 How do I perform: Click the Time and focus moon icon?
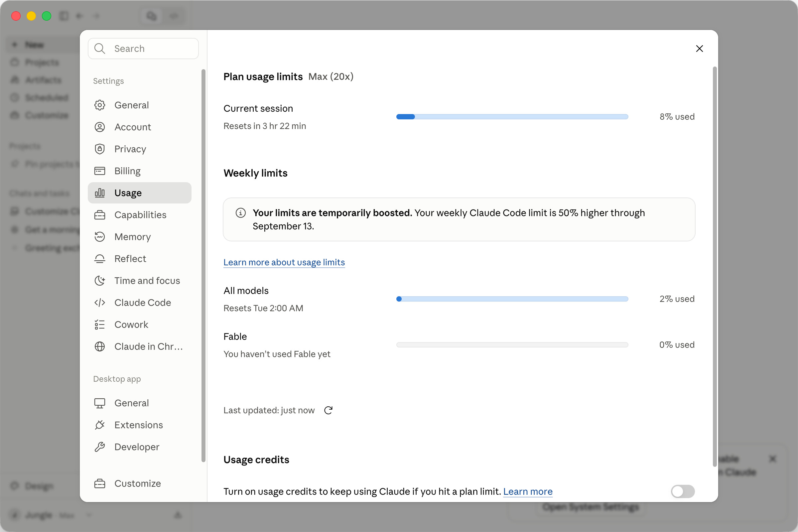click(x=99, y=281)
